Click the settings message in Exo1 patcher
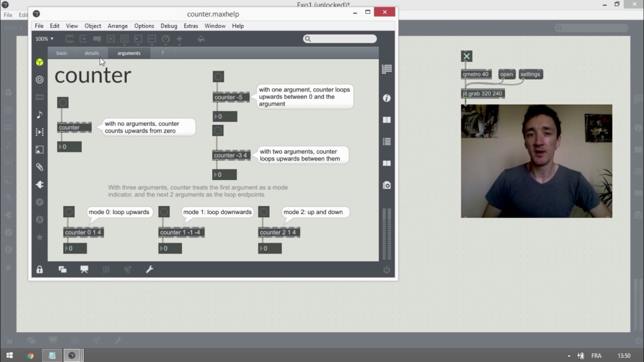This screenshot has width=644, height=362. [530, 74]
